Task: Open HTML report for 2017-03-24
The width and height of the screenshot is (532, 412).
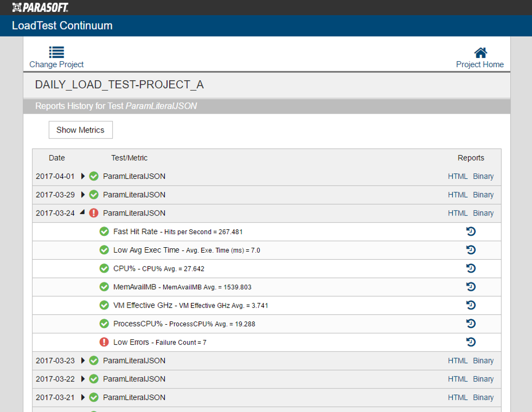Action: pos(458,213)
